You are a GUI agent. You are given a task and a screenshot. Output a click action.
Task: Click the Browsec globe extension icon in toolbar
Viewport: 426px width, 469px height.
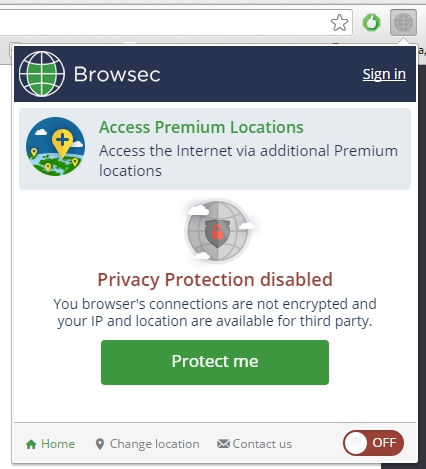403,23
